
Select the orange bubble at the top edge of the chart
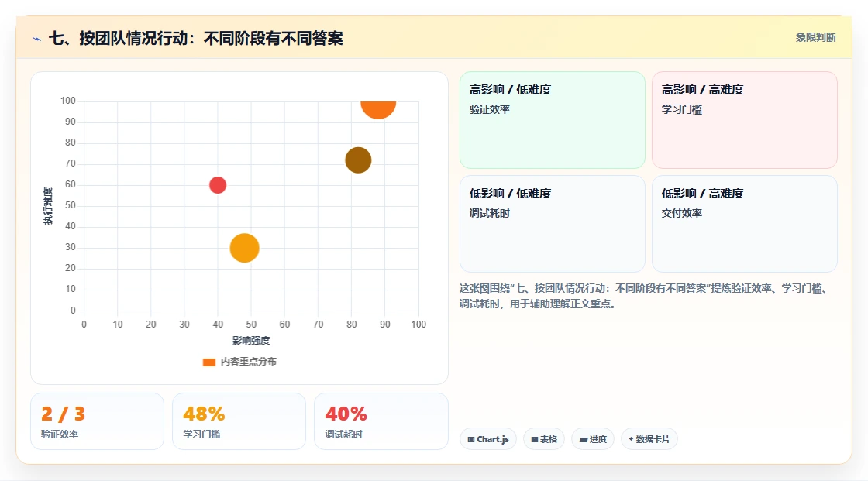(x=378, y=109)
